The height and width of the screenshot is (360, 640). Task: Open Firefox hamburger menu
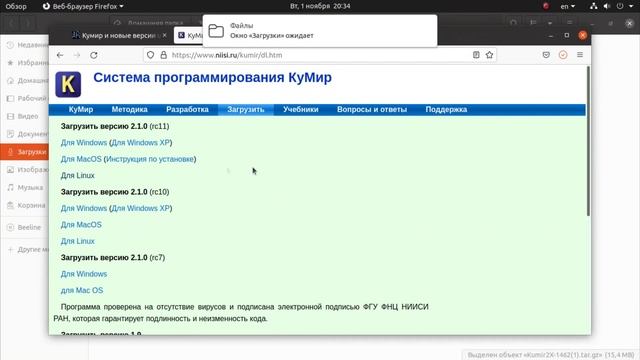point(580,55)
